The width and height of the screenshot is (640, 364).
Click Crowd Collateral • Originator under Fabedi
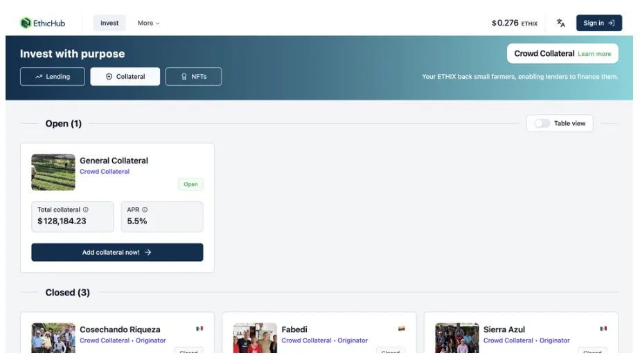[324, 340]
